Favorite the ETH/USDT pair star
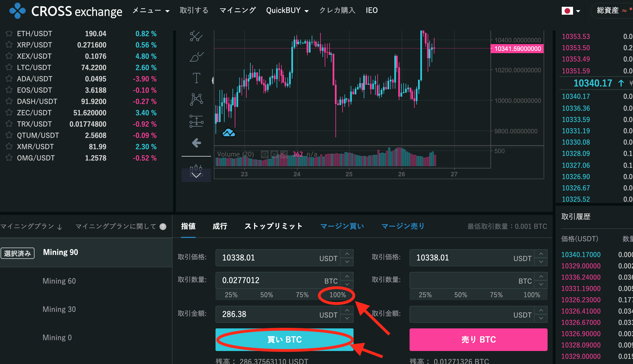 [x=9, y=33]
